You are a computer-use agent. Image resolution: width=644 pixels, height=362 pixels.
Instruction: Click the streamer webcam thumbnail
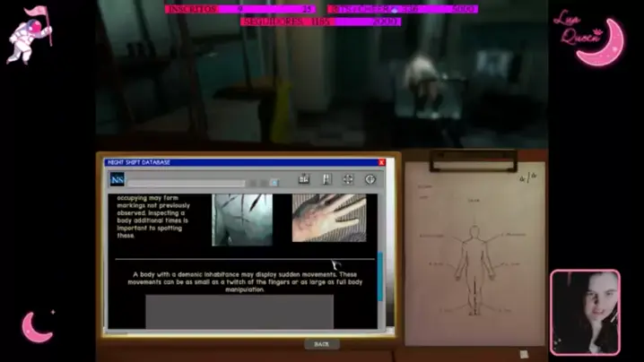(585, 313)
